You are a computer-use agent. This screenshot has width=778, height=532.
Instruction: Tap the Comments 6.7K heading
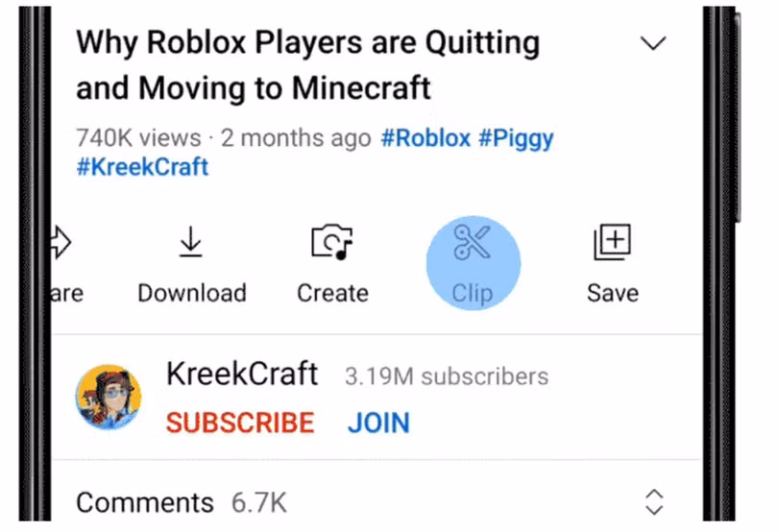[x=182, y=502]
